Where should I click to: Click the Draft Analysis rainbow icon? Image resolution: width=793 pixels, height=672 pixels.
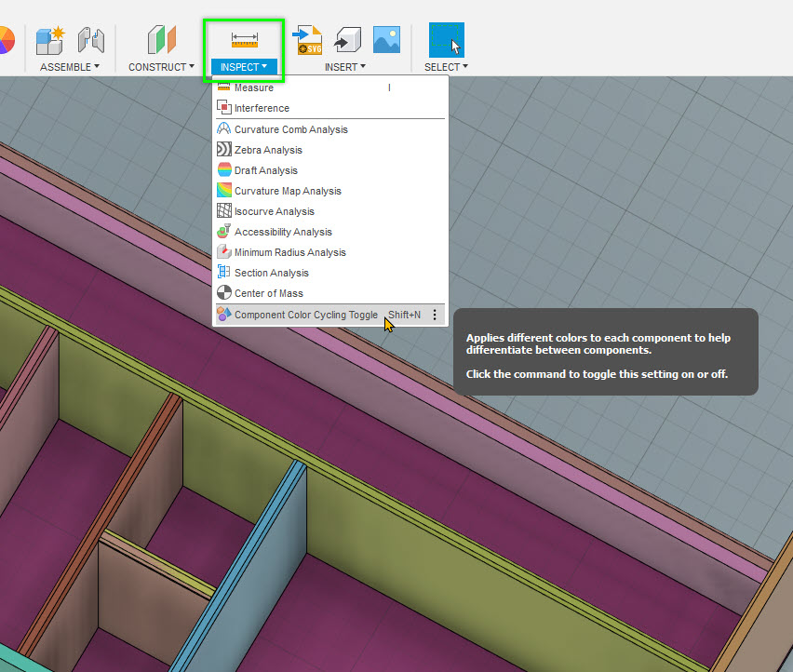(x=224, y=169)
